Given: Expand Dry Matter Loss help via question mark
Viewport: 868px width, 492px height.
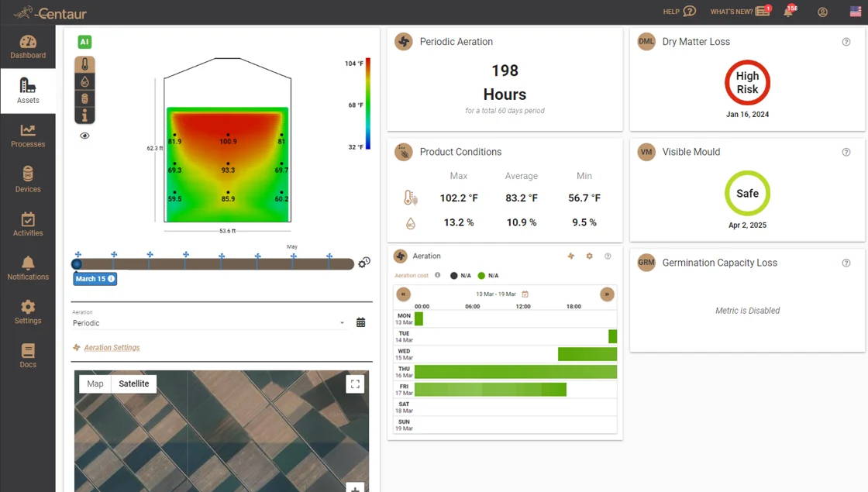Looking at the screenshot, I should pos(846,42).
